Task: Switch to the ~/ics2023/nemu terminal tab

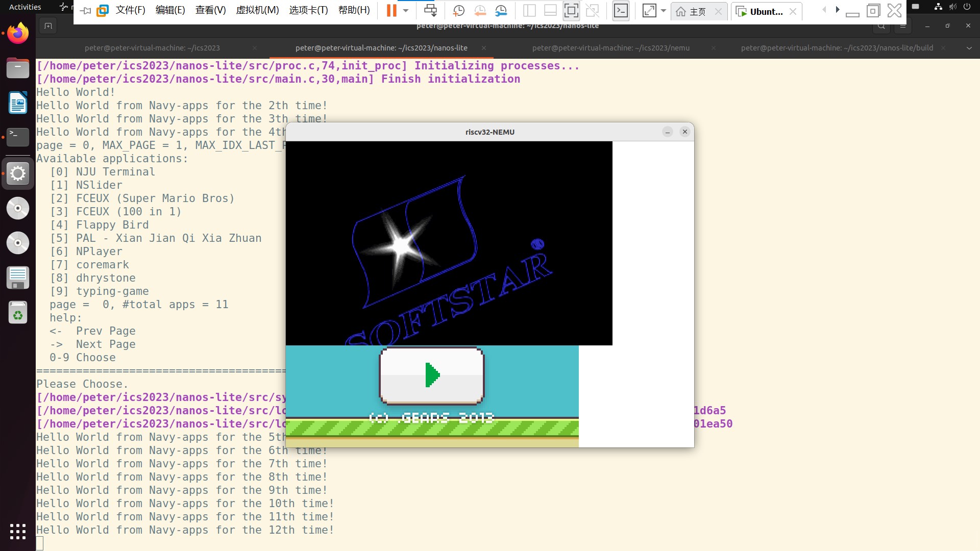Action: click(610, 48)
